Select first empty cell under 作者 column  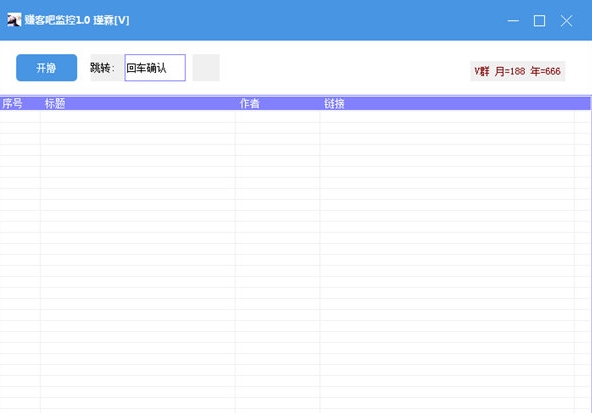coord(278,117)
